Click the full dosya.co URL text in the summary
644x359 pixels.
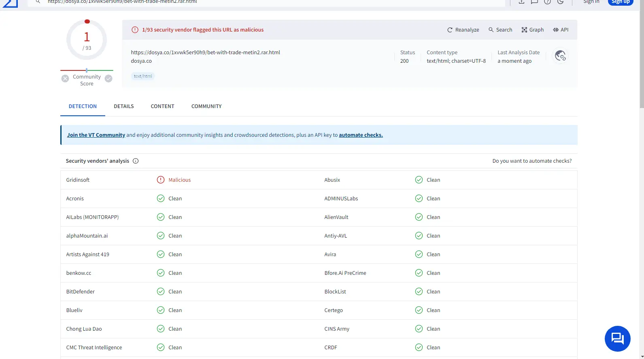point(205,53)
